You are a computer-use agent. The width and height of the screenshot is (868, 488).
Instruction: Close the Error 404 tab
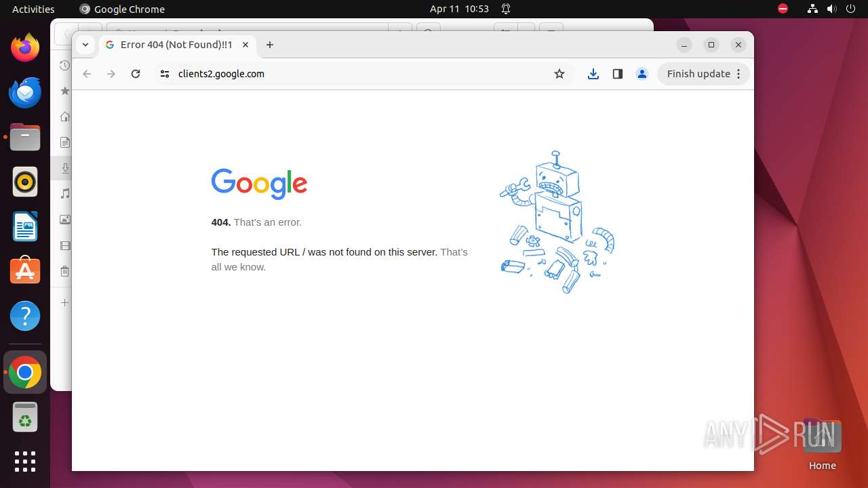245,45
